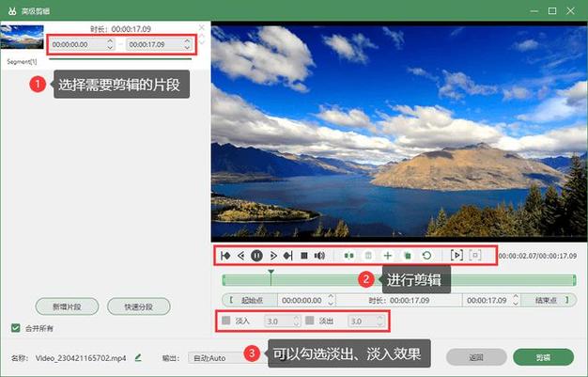Click the video preview area
Screen dimensions: 588x377
(x=399, y=132)
